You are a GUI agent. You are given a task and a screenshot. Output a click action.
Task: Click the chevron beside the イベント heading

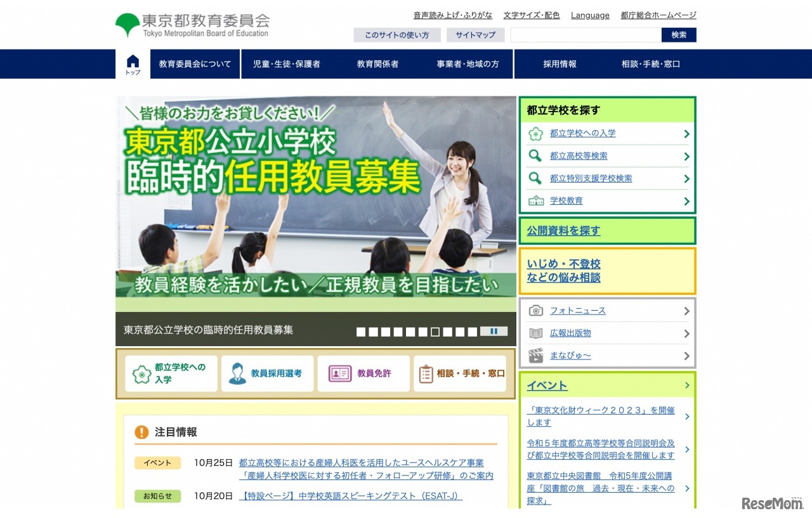point(686,385)
